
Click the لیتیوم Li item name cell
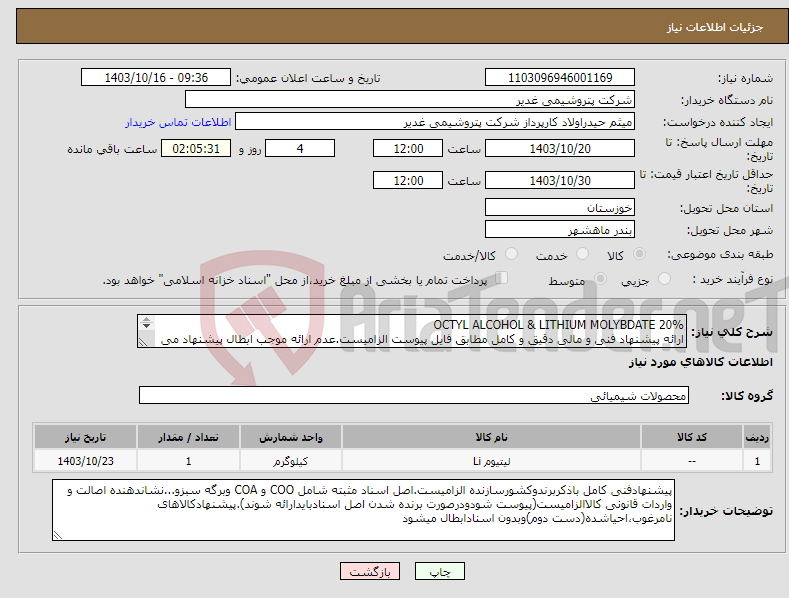(491, 461)
